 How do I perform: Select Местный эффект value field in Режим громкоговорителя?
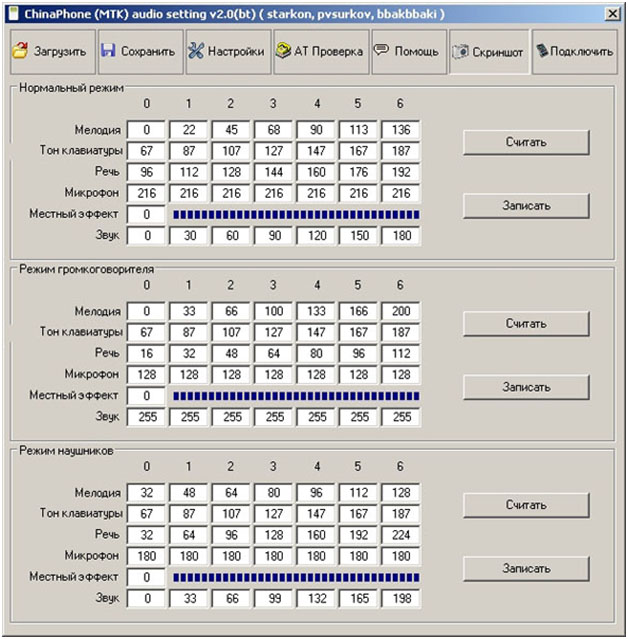click(x=146, y=396)
